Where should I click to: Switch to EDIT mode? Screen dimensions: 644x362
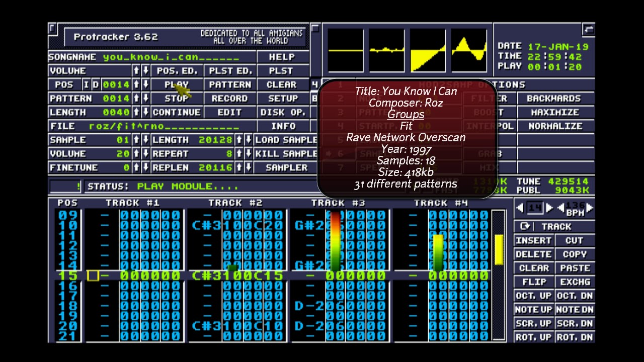click(230, 112)
